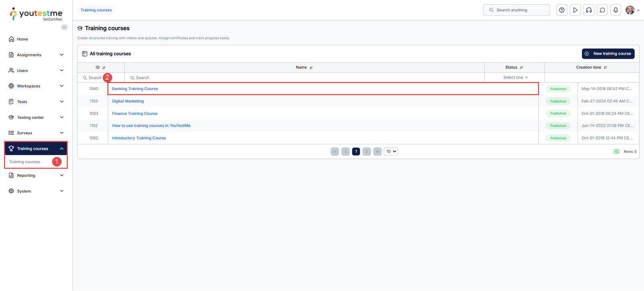This screenshot has height=291, width=644.
Task: Open Home in the sidebar
Action: (23, 39)
